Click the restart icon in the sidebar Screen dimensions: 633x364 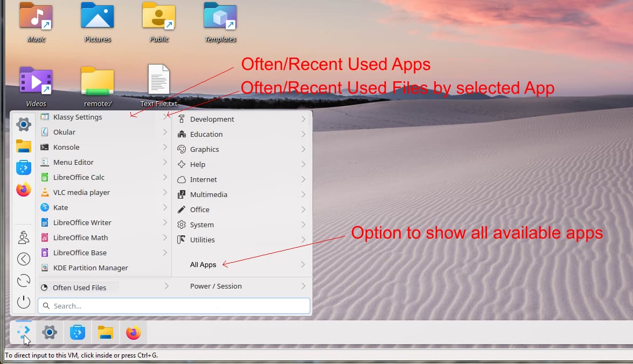(23, 281)
